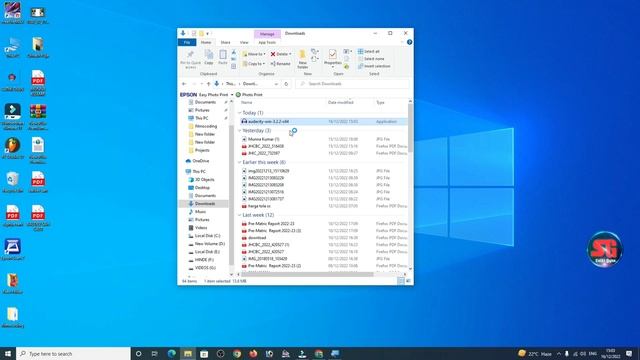Click the file list horizontal scrollbar
The height and width of the screenshot is (360, 640).
pos(308,274)
